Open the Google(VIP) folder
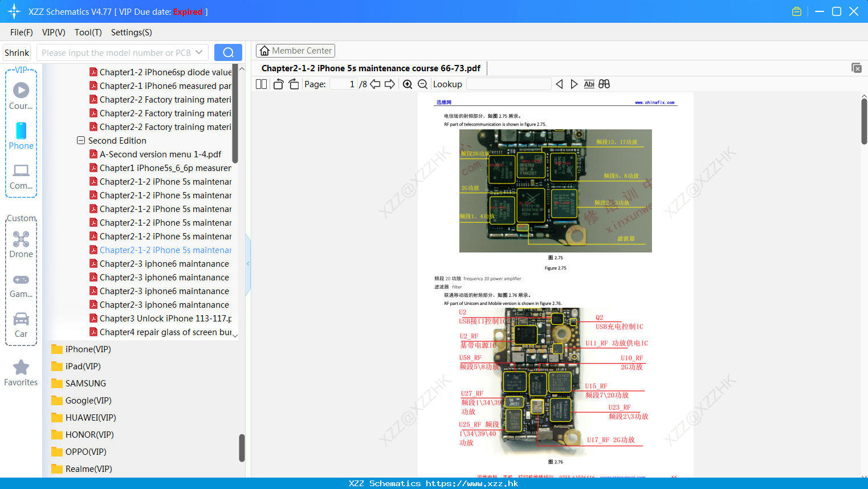 [x=81, y=401]
